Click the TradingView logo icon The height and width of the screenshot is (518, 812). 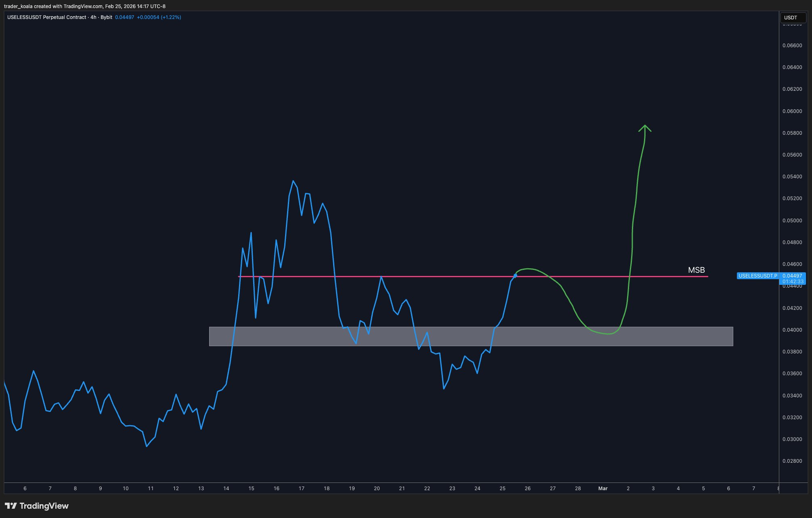click(x=10, y=506)
